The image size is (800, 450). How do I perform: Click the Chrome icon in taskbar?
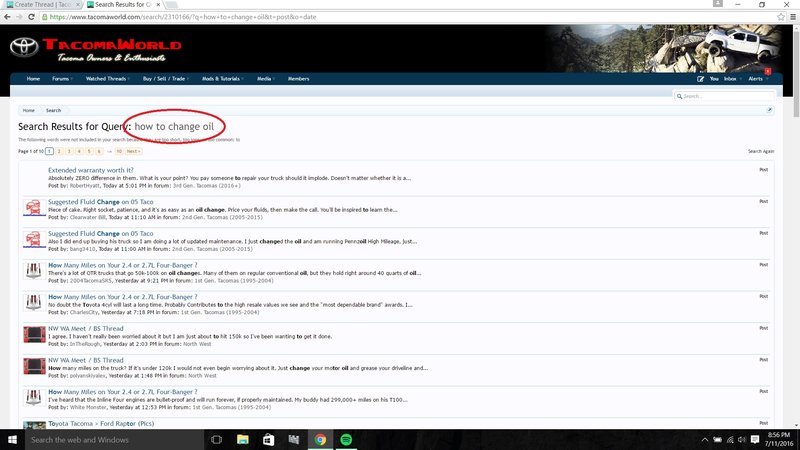[320, 439]
